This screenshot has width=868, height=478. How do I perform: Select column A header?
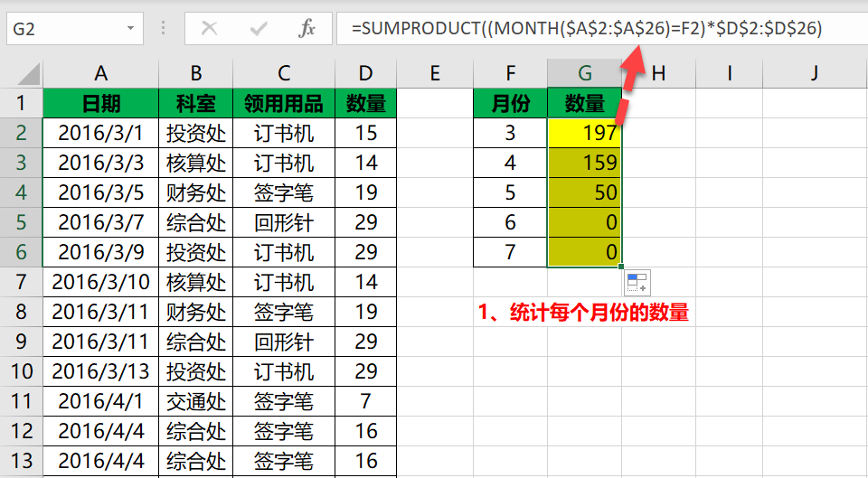coord(100,73)
